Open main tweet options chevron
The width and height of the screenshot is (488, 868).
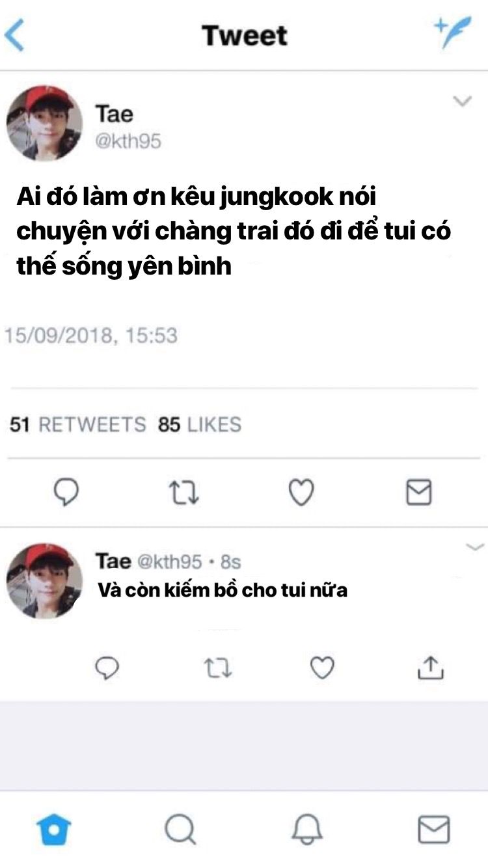(x=463, y=101)
